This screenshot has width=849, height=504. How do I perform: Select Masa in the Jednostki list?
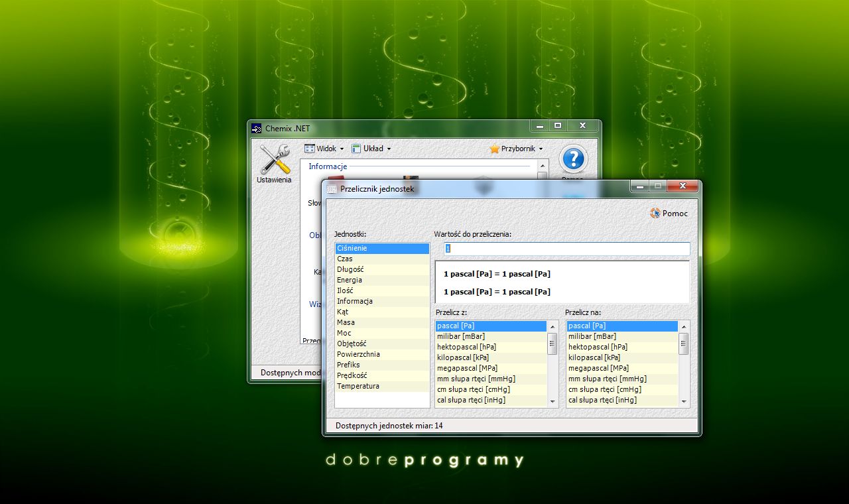pos(382,322)
